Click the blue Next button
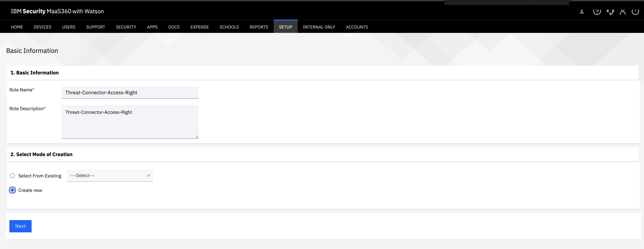The height and width of the screenshot is (249, 644). [x=21, y=226]
